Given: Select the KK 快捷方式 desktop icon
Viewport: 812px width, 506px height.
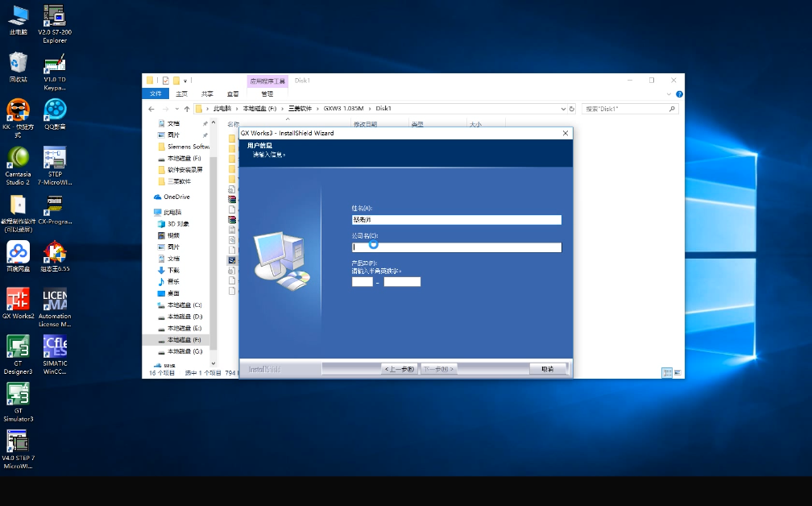Looking at the screenshot, I should point(18,118).
